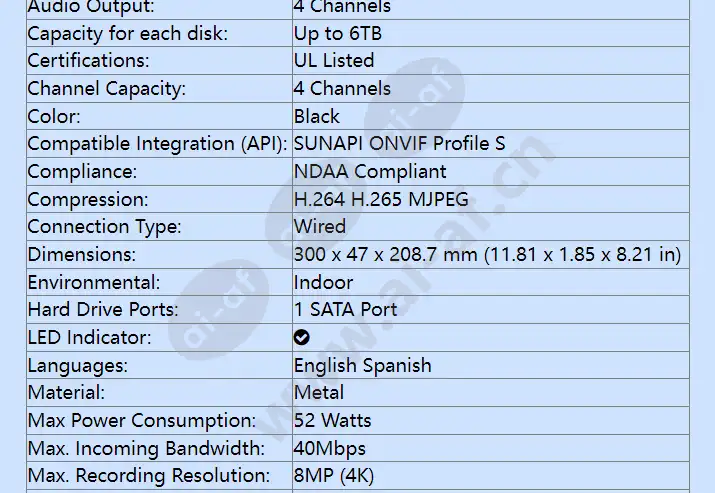Click the "NDAA Compliant" value
715x493 pixels.
coord(370,172)
